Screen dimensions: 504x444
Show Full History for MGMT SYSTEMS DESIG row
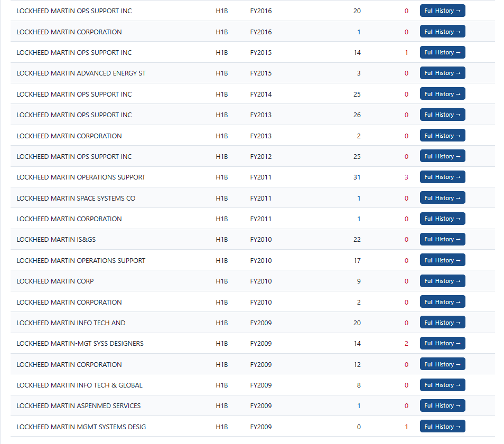[x=442, y=427]
